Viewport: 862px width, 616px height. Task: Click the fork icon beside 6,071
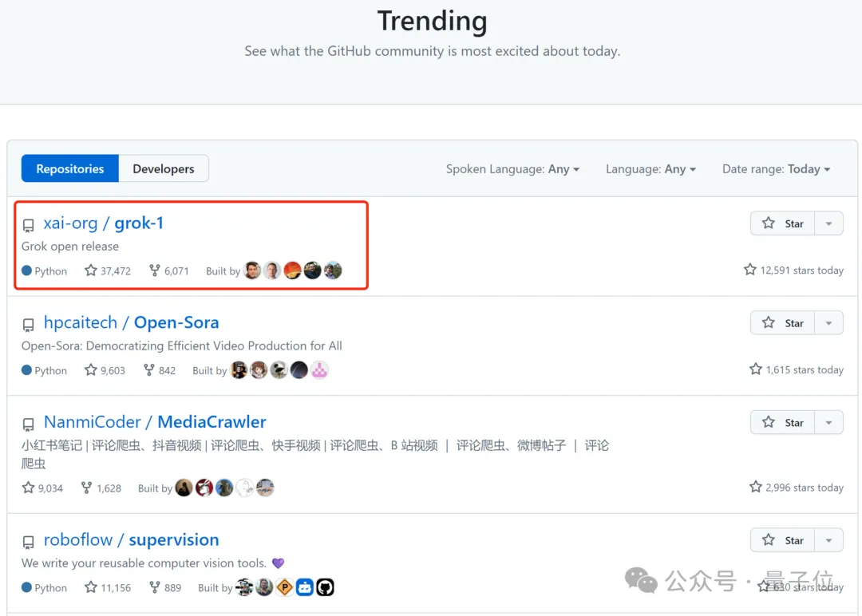tap(155, 270)
